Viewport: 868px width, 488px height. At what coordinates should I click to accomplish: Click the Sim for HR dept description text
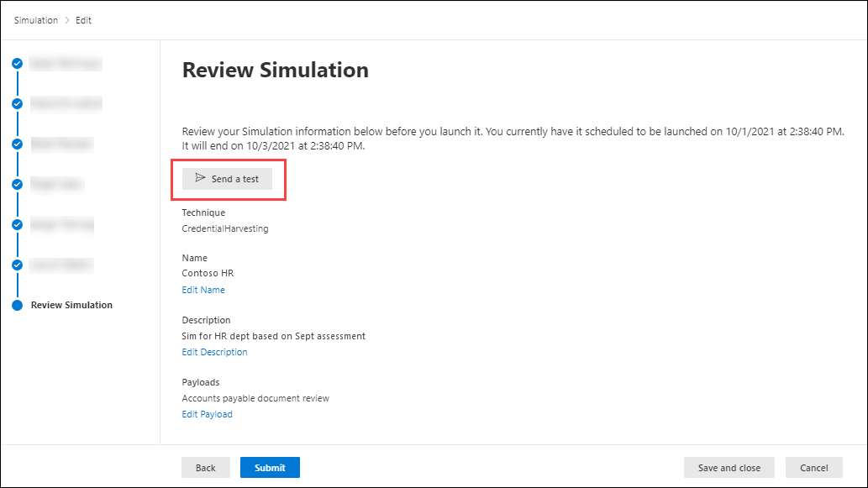(x=273, y=336)
